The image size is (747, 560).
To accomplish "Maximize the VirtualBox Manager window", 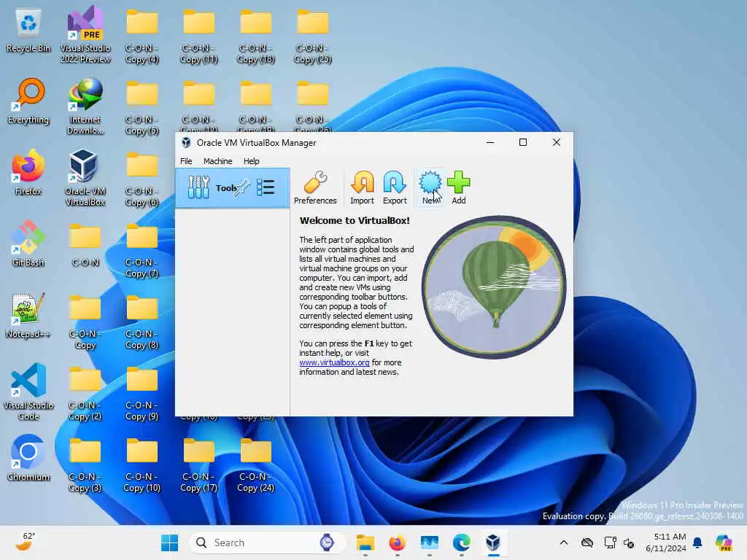I will click(522, 142).
